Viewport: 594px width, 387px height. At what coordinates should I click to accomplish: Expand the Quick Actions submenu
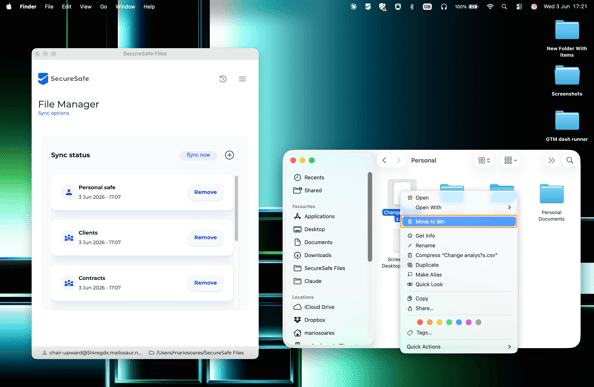(x=459, y=347)
